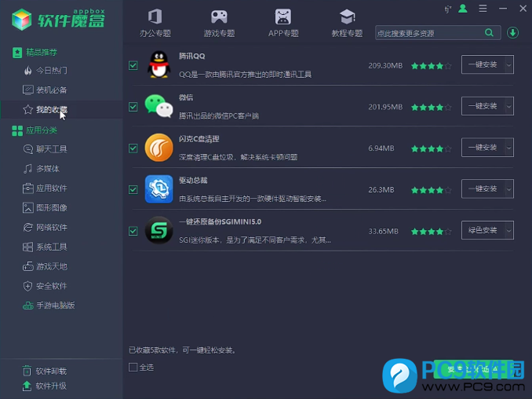Screen dimensions: 532x399
Task: Click 一键安装 for 闪克C盘清理
Action: (483, 148)
